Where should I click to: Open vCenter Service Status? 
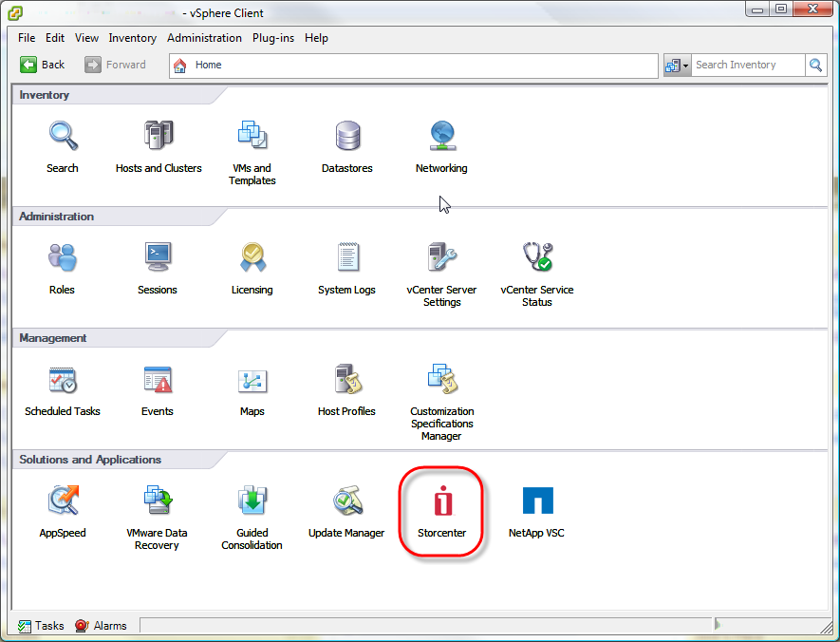[537, 256]
